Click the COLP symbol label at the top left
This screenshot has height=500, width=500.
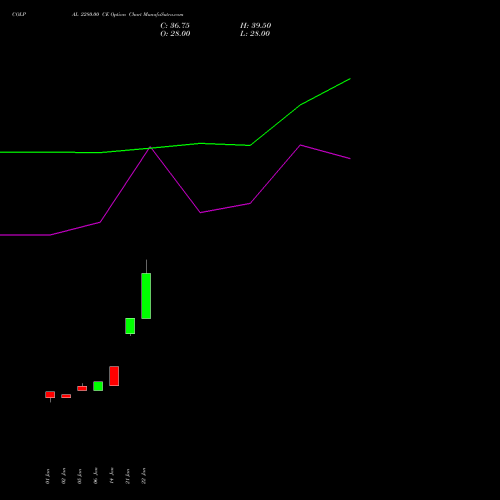click(x=19, y=15)
